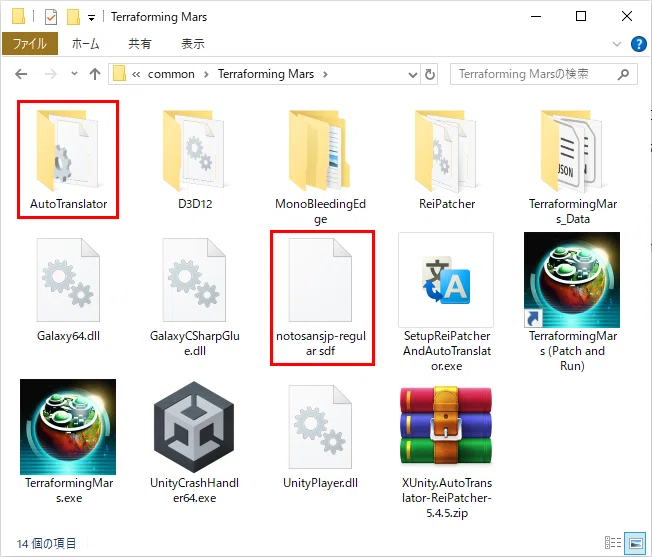Select TerraformingMars (Patch and Run) shortcut icon

click(x=572, y=280)
